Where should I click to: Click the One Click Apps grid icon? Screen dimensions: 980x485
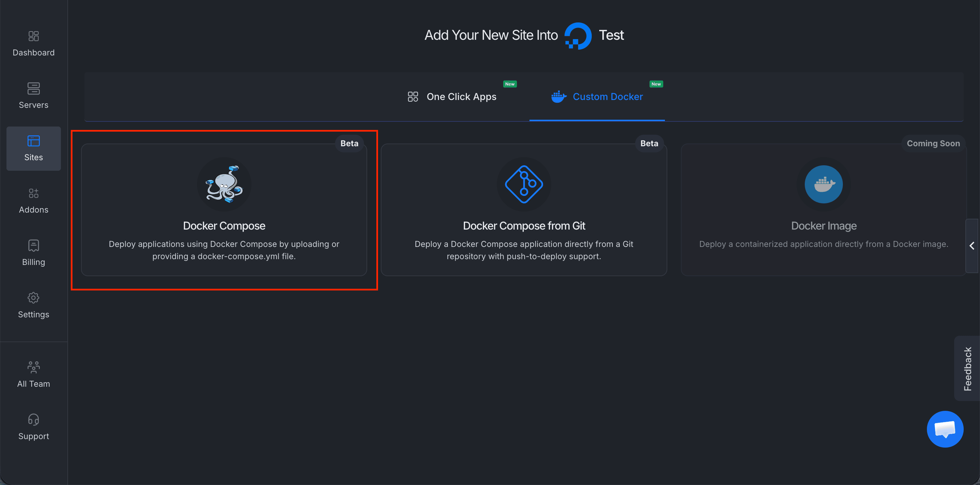tap(413, 97)
